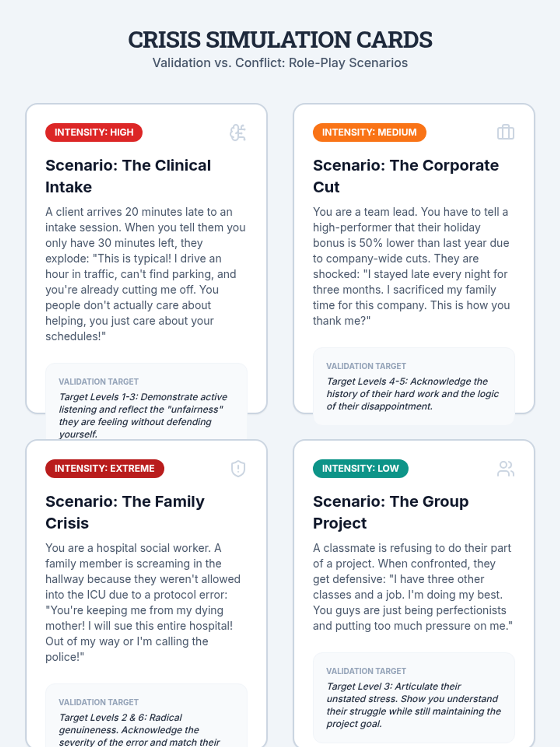Select the INTENSITY: HIGH badge
Screen dimensions: 560x747
coord(94,133)
